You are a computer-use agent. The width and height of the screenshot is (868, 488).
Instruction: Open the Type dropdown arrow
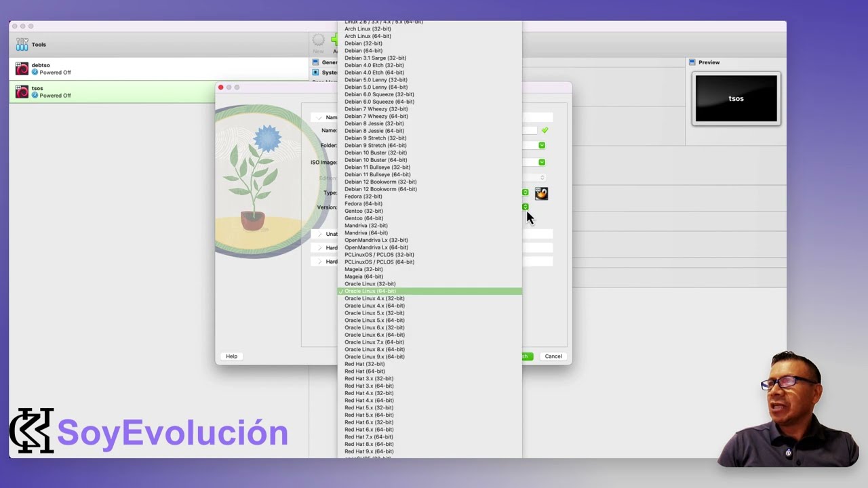[x=525, y=192]
